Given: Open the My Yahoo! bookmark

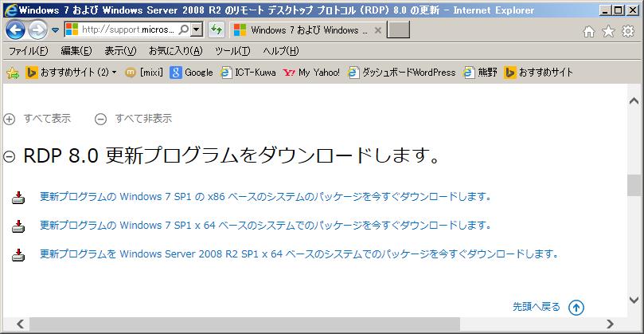Looking at the screenshot, I should pyautogui.click(x=312, y=73).
